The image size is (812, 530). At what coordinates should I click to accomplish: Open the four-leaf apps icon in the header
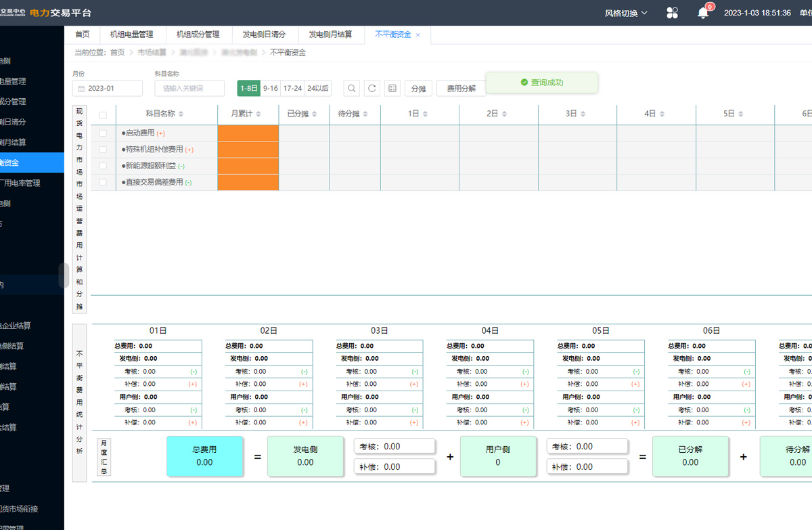672,13
